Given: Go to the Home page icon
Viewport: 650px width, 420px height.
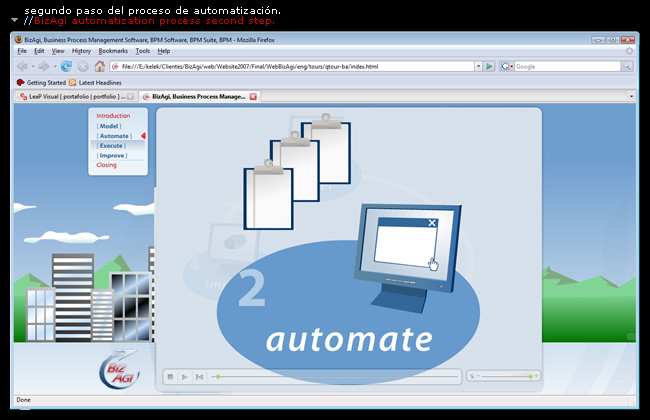Looking at the screenshot, I should coord(100,66).
